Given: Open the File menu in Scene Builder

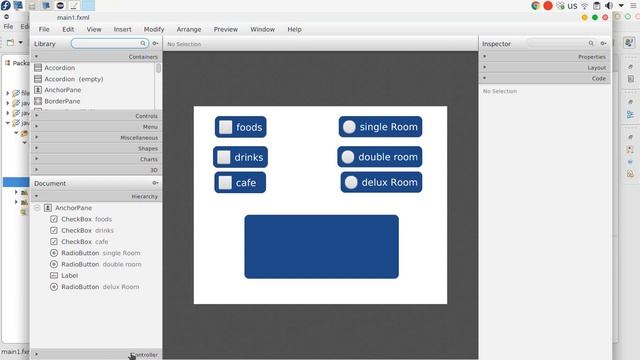Looking at the screenshot, I should (44, 29).
